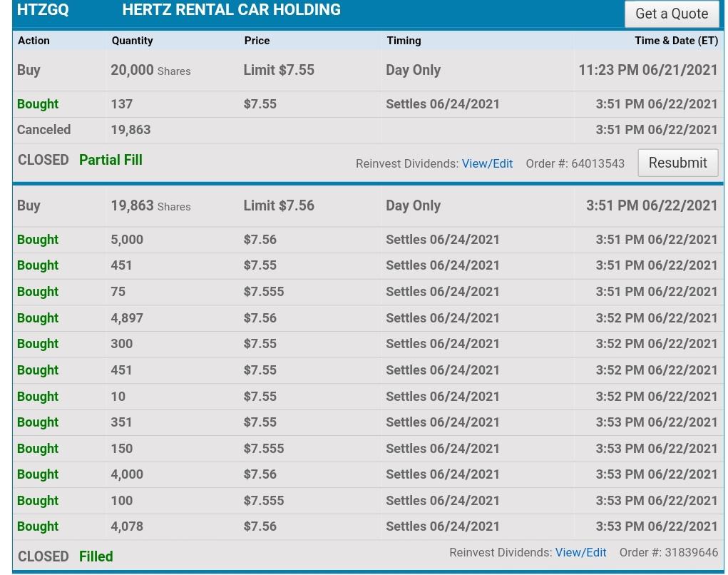
Task: Select the Bought 137 quantity cell
Action: click(x=122, y=104)
